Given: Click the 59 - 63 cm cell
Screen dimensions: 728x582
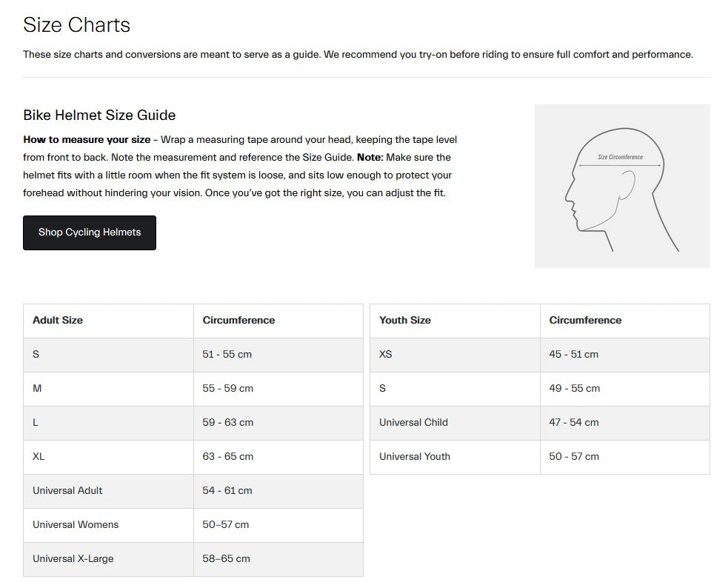Looking at the screenshot, I should click(278, 422).
